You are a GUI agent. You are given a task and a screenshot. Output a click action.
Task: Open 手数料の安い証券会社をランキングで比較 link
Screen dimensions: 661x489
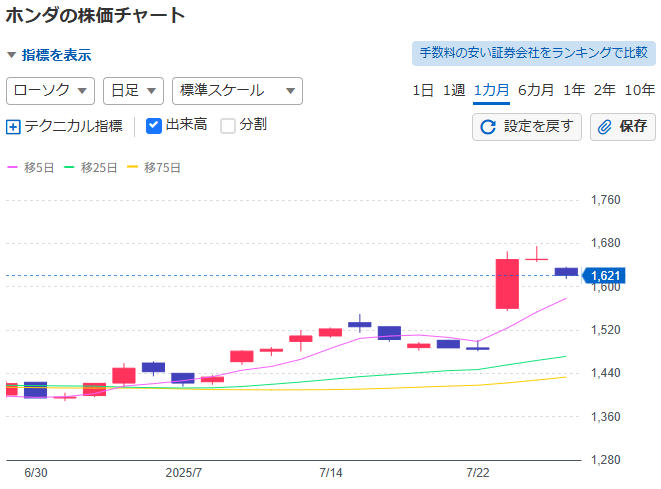point(534,53)
